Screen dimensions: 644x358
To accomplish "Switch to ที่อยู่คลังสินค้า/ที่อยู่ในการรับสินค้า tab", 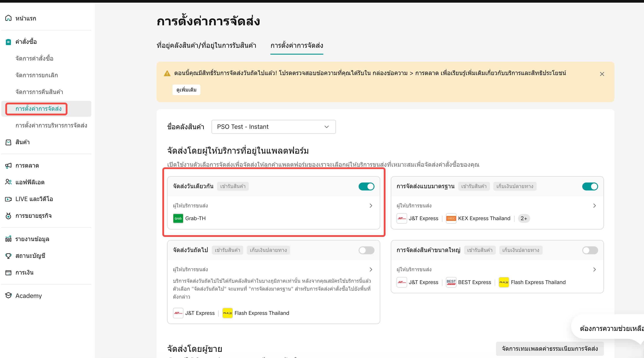I will [x=206, y=45].
